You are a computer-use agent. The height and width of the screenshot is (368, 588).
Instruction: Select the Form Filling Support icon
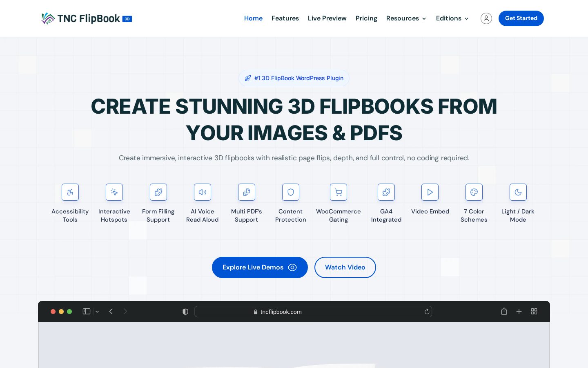(158, 192)
